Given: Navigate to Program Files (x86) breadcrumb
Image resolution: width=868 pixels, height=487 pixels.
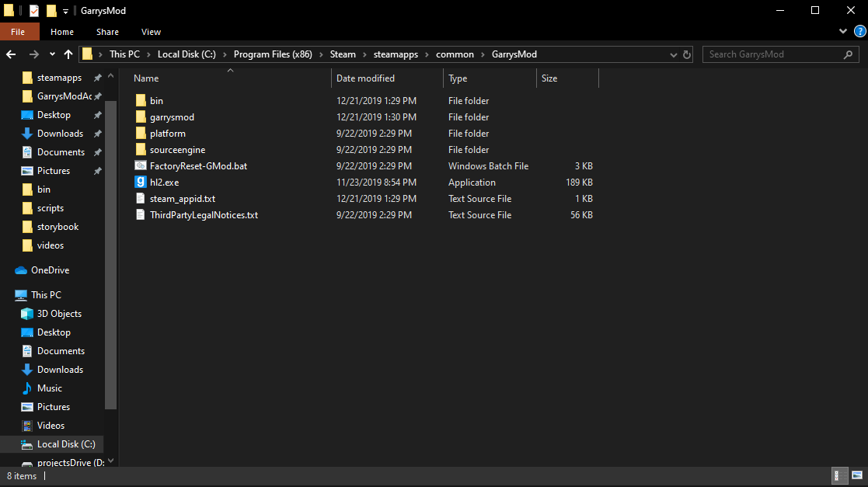Looking at the screenshot, I should [273, 54].
